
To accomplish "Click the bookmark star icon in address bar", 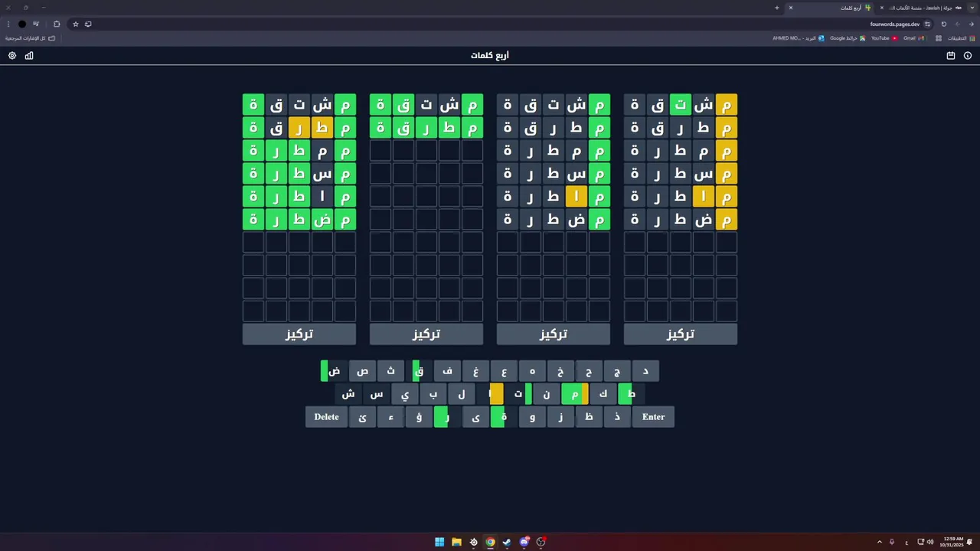I will coord(76,24).
